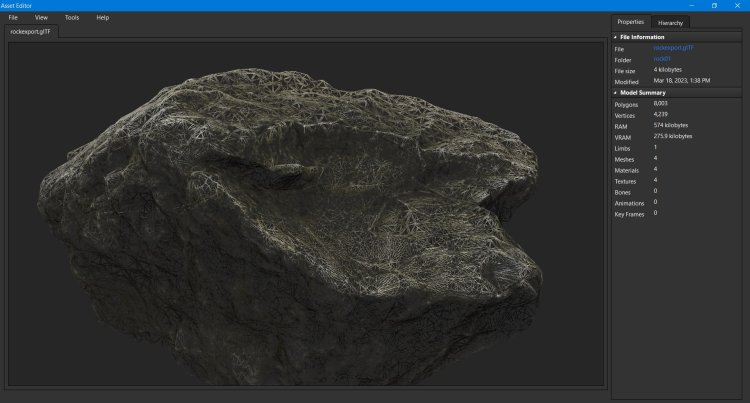Restore down the Asset Editor window
Image resolution: width=750 pixels, height=403 pixels.
pos(713,5)
